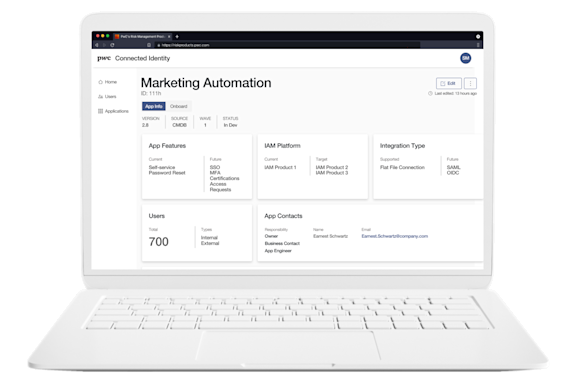Close the PwC Risk Management browser tab
The height and width of the screenshot is (386, 575).
(169, 37)
